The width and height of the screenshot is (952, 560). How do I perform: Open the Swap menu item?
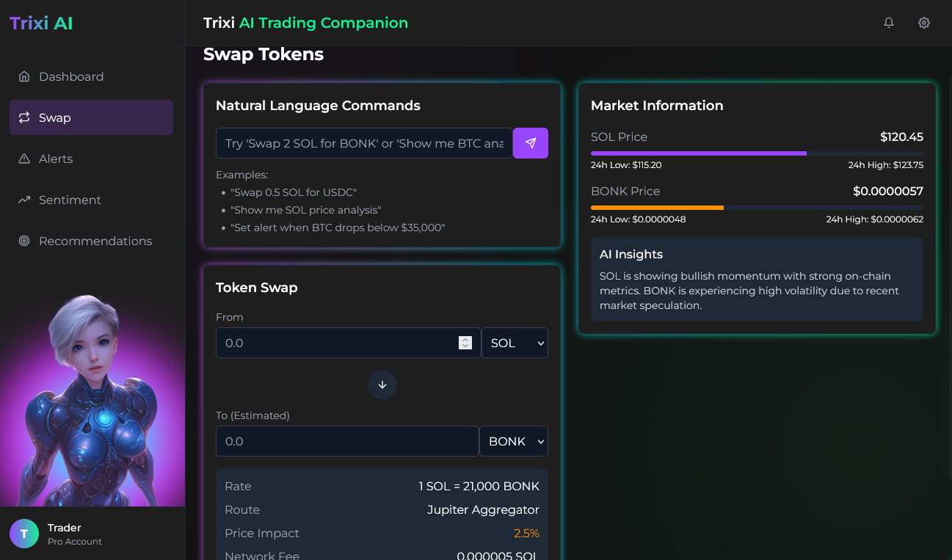coord(91,117)
